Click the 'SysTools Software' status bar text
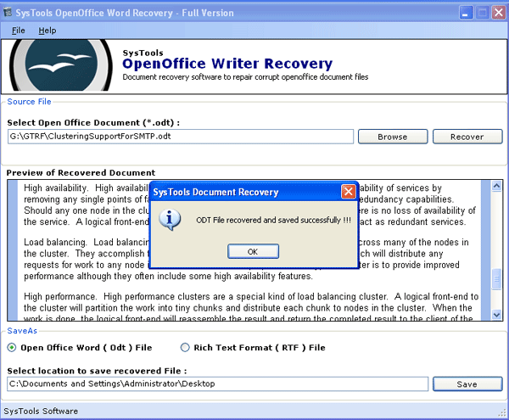Image resolution: width=509 pixels, height=420 pixels. (x=41, y=412)
